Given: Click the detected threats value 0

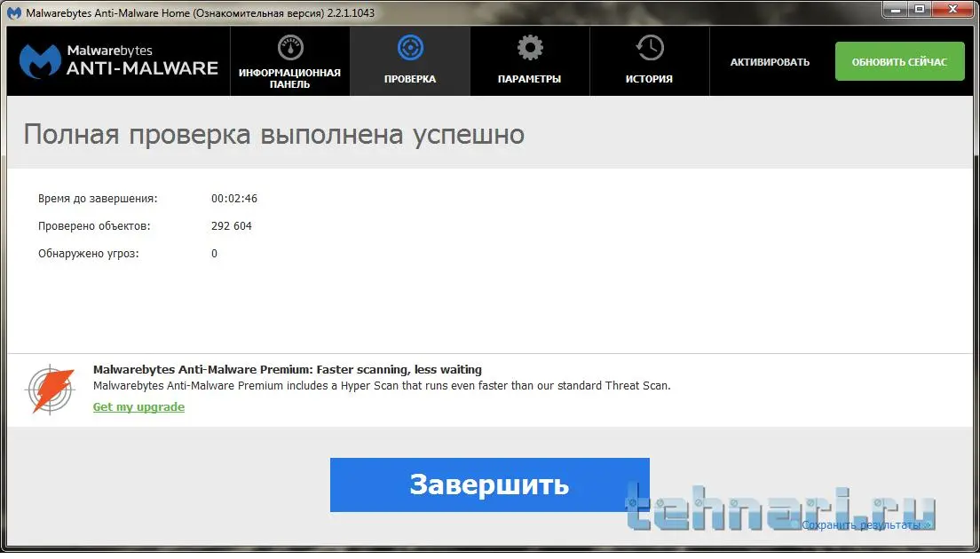Looking at the screenshot, I should (215, 254).
